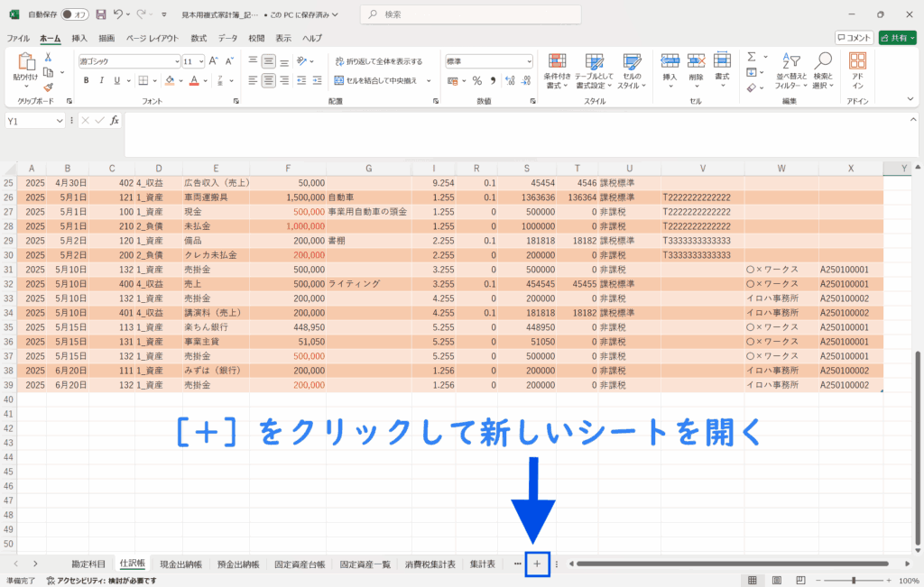
Task: Expand Merge and Center options arrow
Action: [x=429, y=80]
